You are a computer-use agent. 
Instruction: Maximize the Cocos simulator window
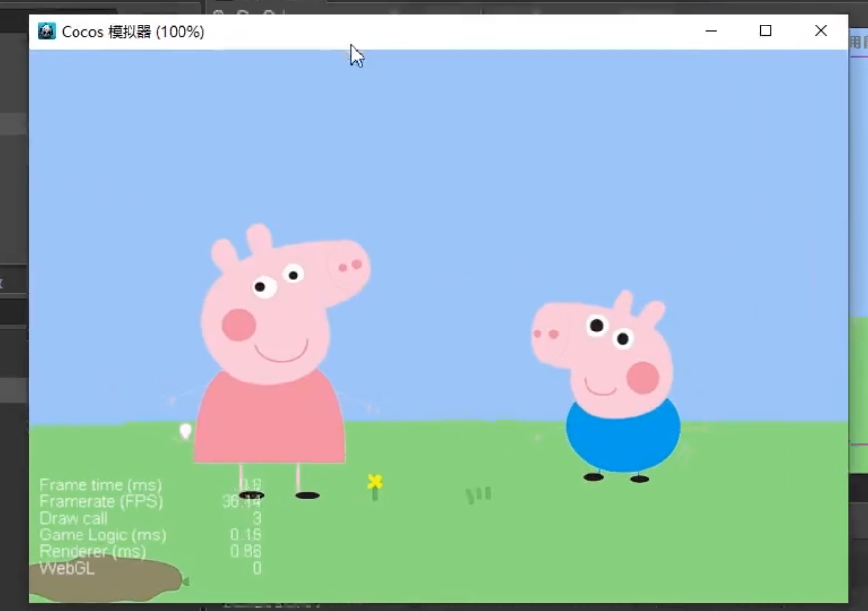tap(766, 31)
